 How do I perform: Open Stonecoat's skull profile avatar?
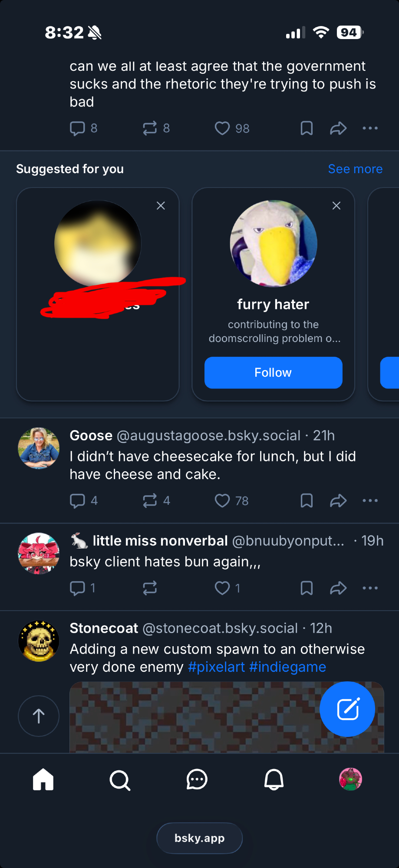click(39, 641)
